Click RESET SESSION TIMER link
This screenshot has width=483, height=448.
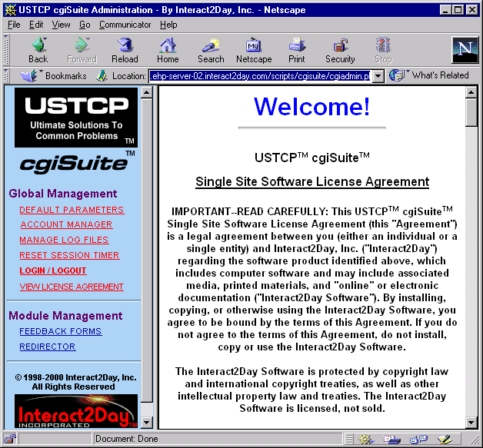(x=70, y=255)
